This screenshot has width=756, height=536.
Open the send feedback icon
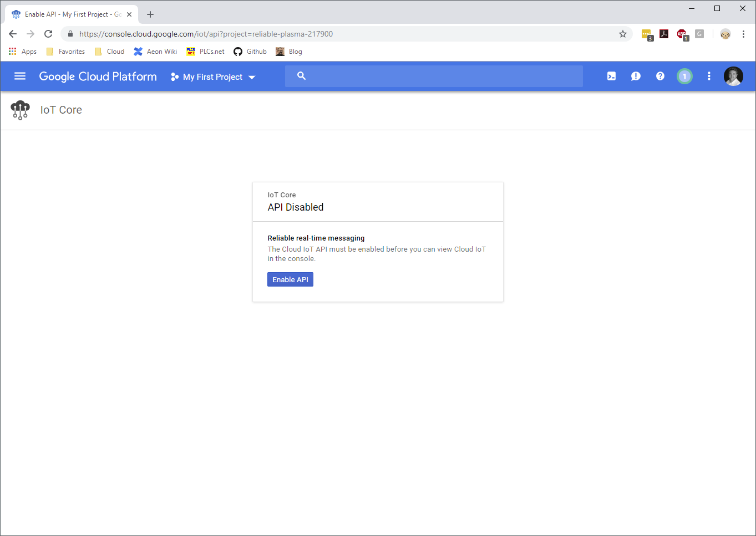(x=636, y=76)
